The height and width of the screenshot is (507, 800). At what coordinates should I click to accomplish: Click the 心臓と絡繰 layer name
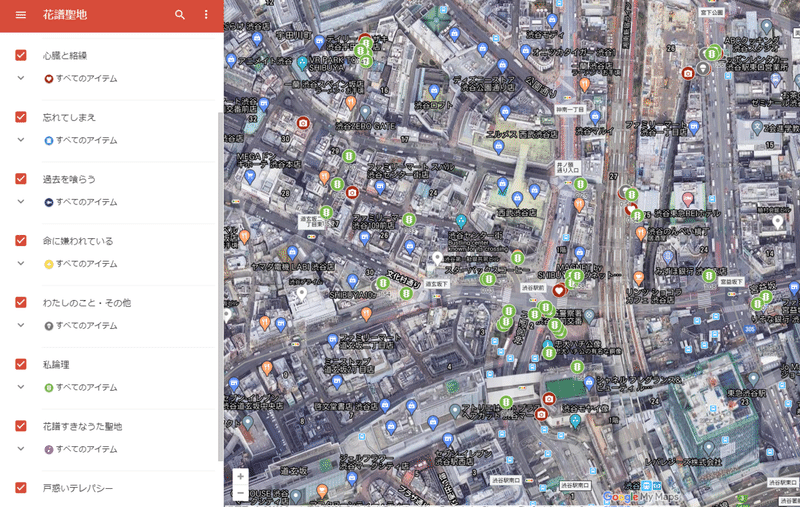pyautogui.click(x=65, y=56)
